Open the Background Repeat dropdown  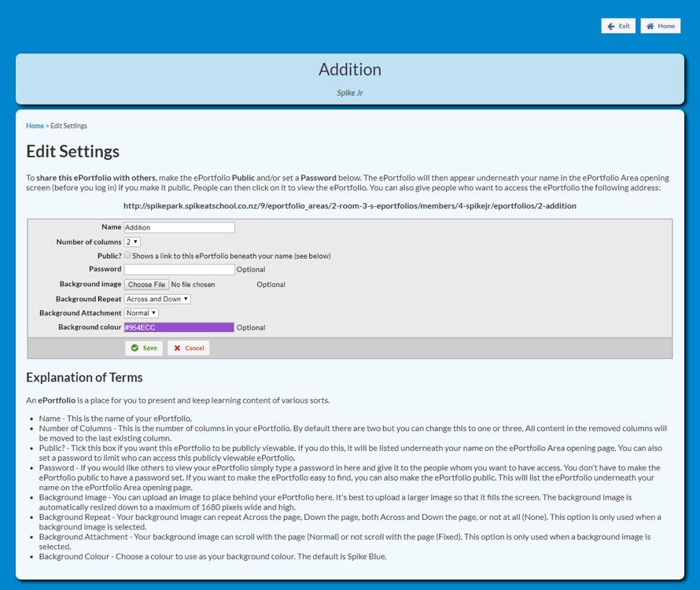click(x=157, y=298)
